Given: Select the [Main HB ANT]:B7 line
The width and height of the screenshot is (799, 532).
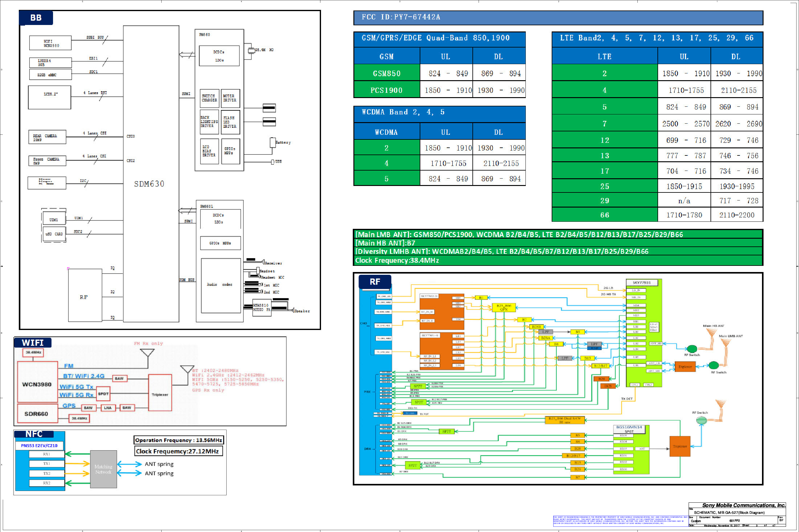Looking at the screenshot, I should tap(558, 243).
